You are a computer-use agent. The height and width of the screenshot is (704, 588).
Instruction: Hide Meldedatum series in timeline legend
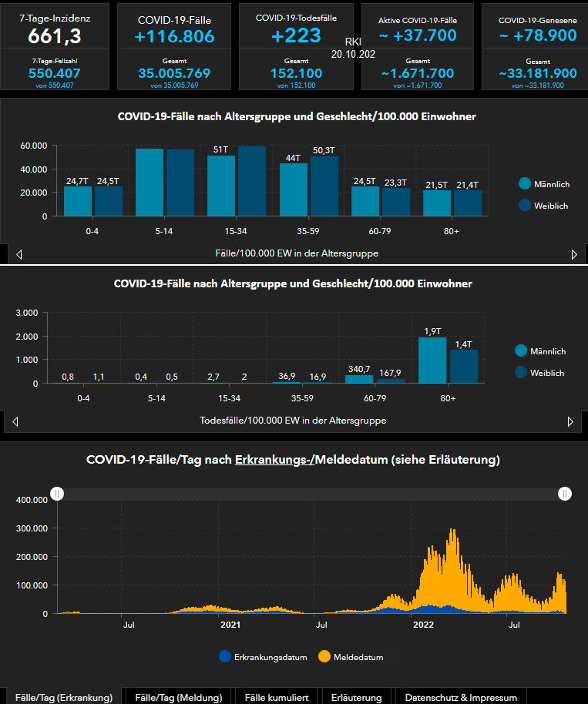351,657
